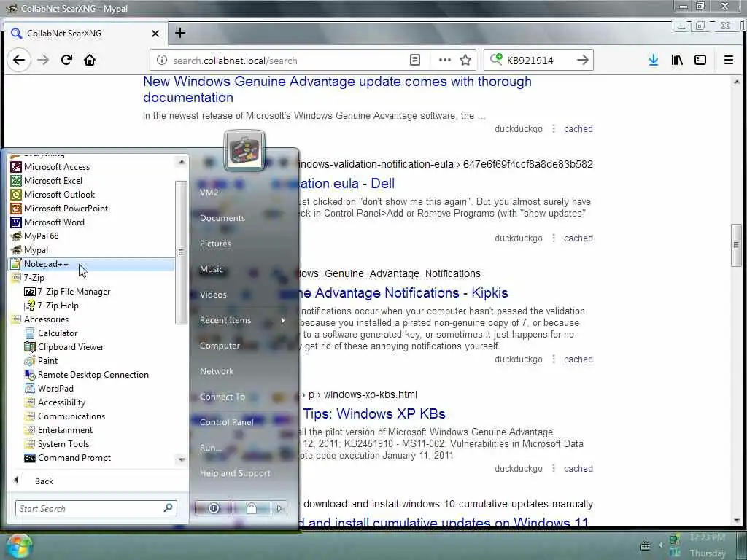
Task: Submit KB921914 search with arrow
Action: pos(582,60)
